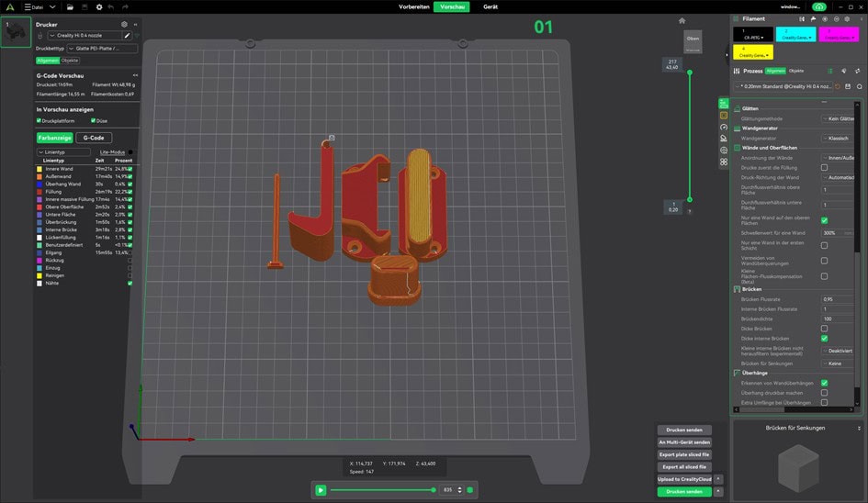Open the Wandgenerator Klassisch dropdown
The height and width of the screenshot is (503, 868).
837,138
